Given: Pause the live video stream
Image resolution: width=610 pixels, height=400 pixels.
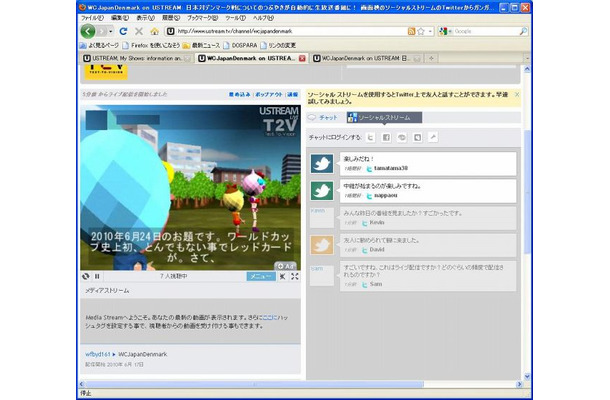Looking at the screenshot, I should 97,276.
